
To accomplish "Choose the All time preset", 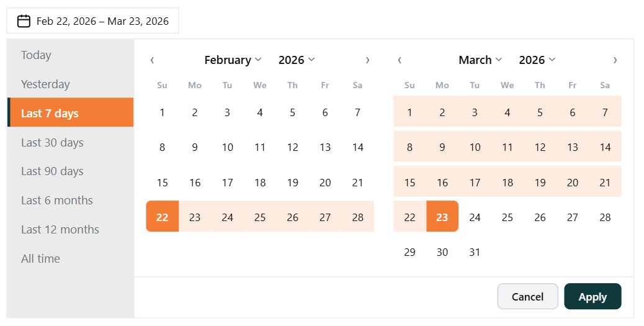I will click(40, 259).
